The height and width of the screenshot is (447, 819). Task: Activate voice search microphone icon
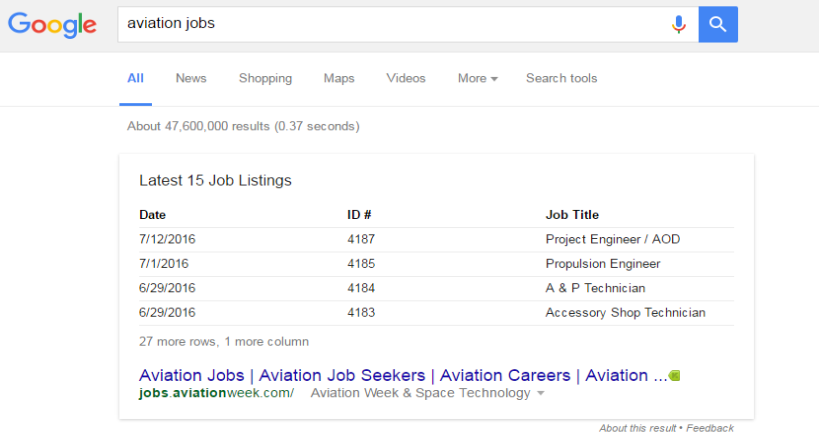[679, 24]
